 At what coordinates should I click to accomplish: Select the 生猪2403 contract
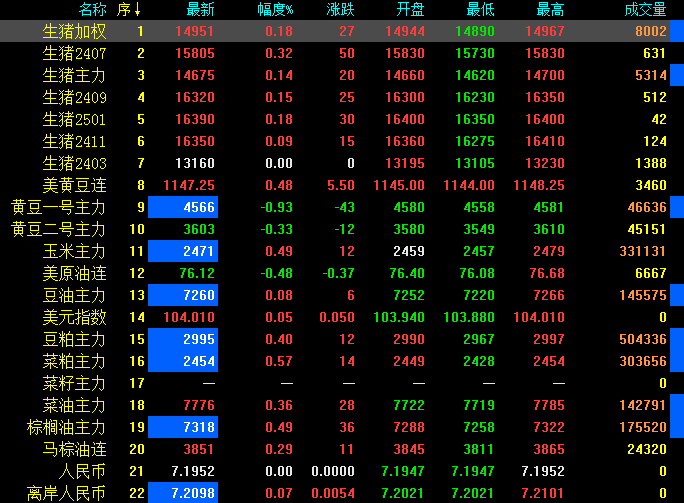pyautogui.click(x=75, y=163)
